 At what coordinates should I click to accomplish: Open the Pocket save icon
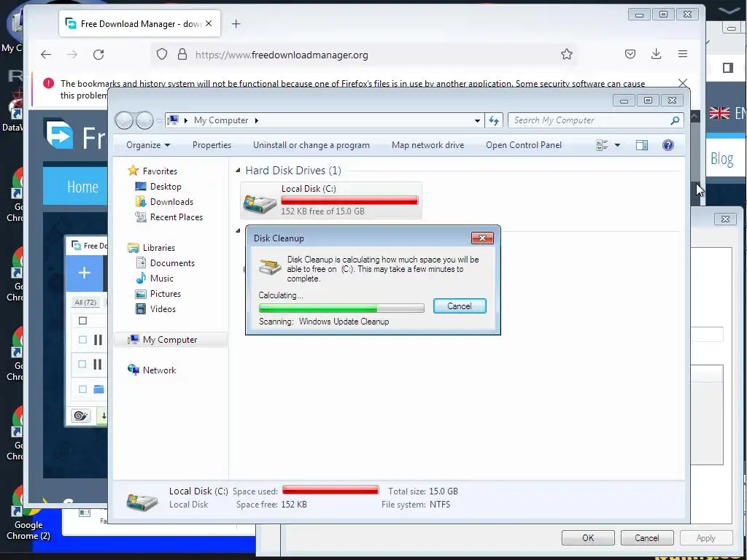coord(630,54)
